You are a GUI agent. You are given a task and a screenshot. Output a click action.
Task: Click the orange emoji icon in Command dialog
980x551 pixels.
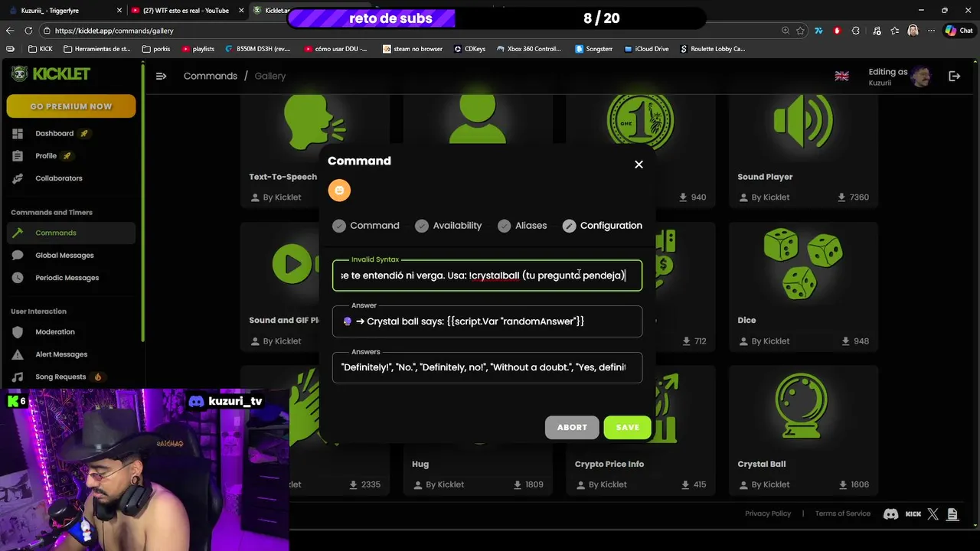point(339,190)
